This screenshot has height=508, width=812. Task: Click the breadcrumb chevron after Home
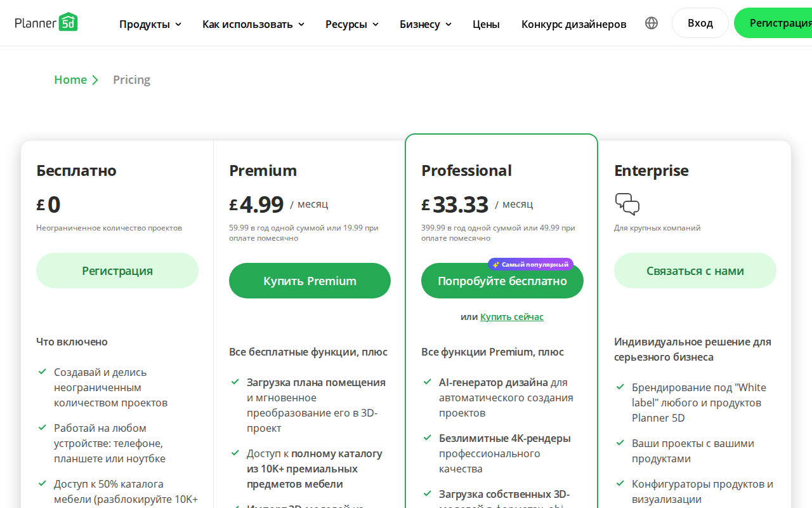pyautogui.click(x=95, y=80)
